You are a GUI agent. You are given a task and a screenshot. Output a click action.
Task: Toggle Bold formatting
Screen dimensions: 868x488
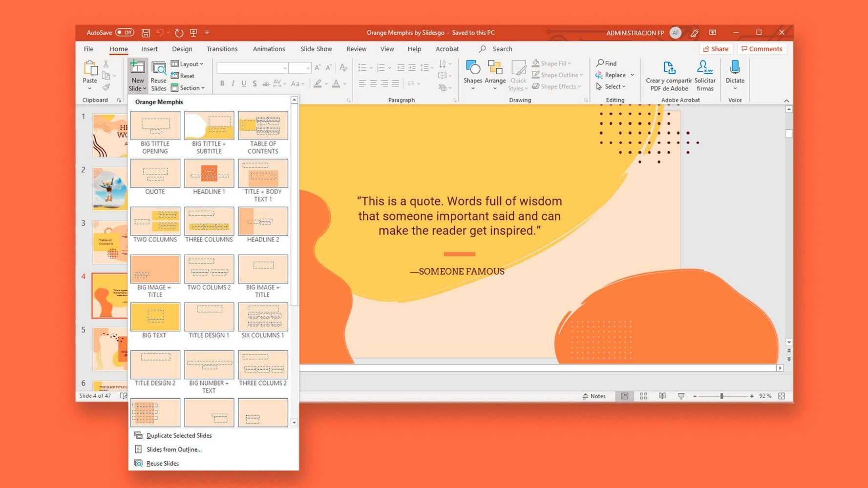[x=222, y=83]
